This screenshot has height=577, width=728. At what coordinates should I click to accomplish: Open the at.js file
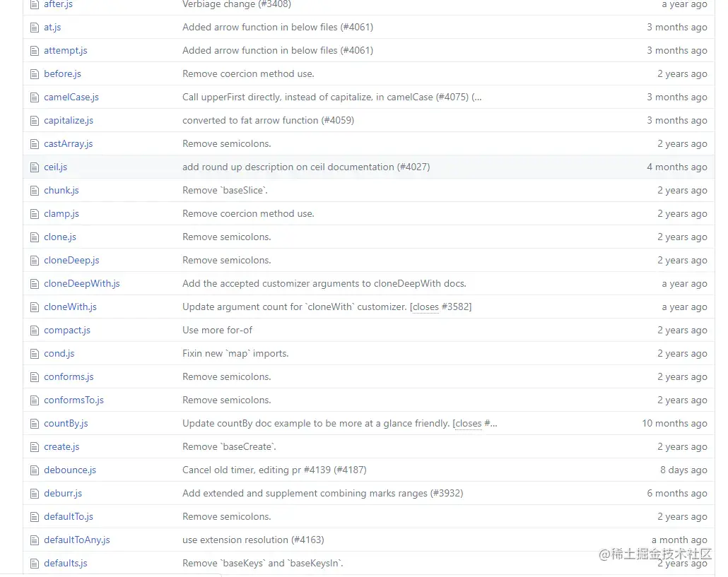(x=52, y=28)
